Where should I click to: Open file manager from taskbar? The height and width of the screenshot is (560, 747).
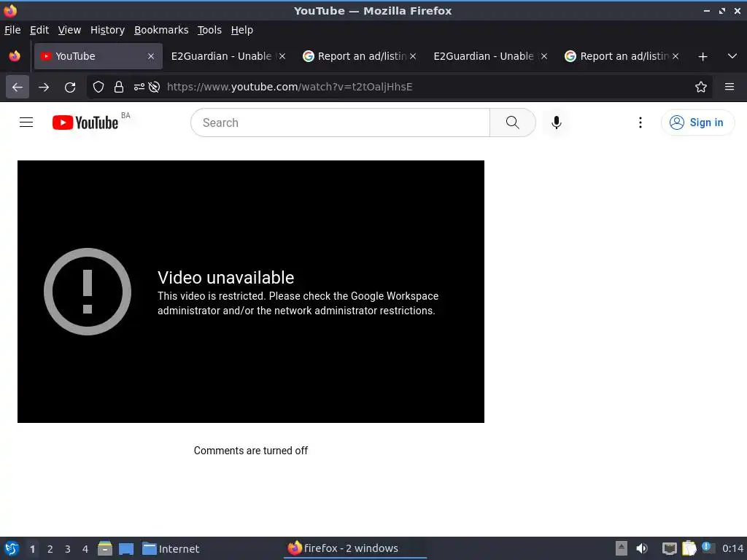pyautogui.click(x=105, y=548)
